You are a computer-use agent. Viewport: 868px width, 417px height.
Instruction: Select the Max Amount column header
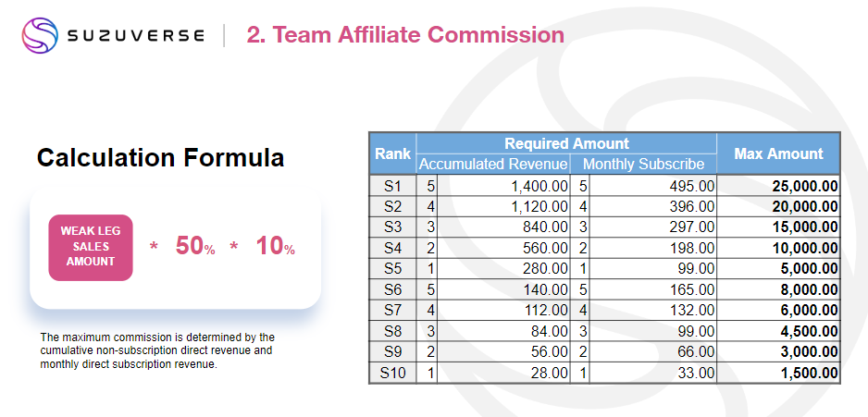point(778,154)
